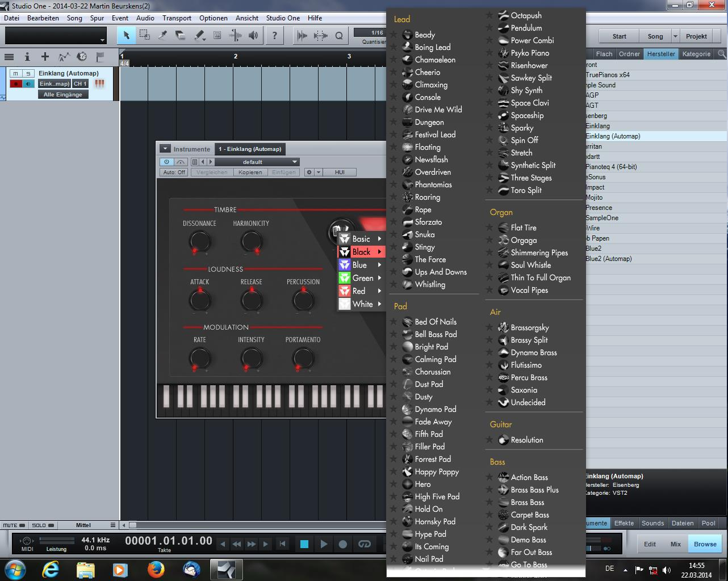Select the Split tool
The image size is (728, 581).
[162, 36]
